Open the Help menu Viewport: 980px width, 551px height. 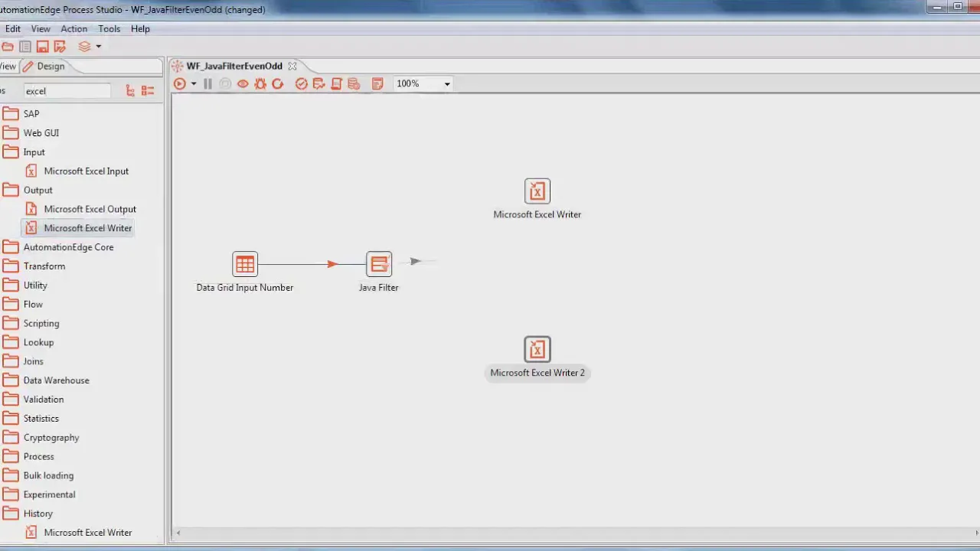140,28
